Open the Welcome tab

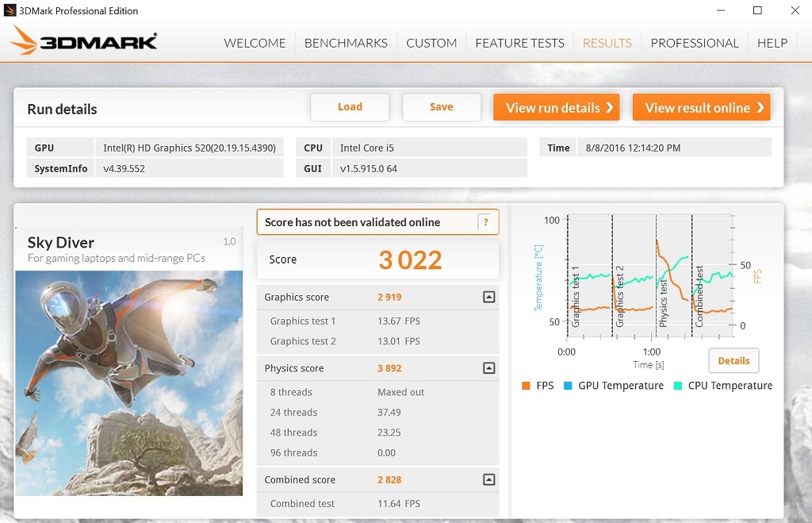tap(255, 43)
